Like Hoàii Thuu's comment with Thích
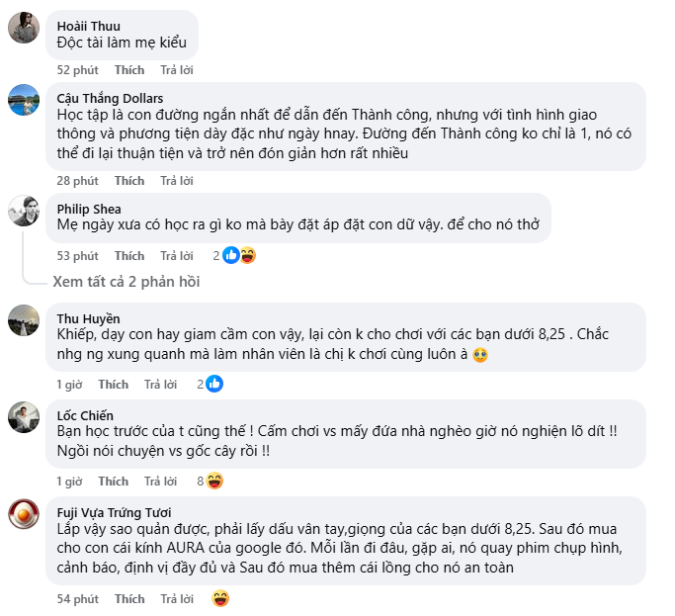The height and width of the screenshot is (616, 675). pyautogui.click(x=129, y=70)
